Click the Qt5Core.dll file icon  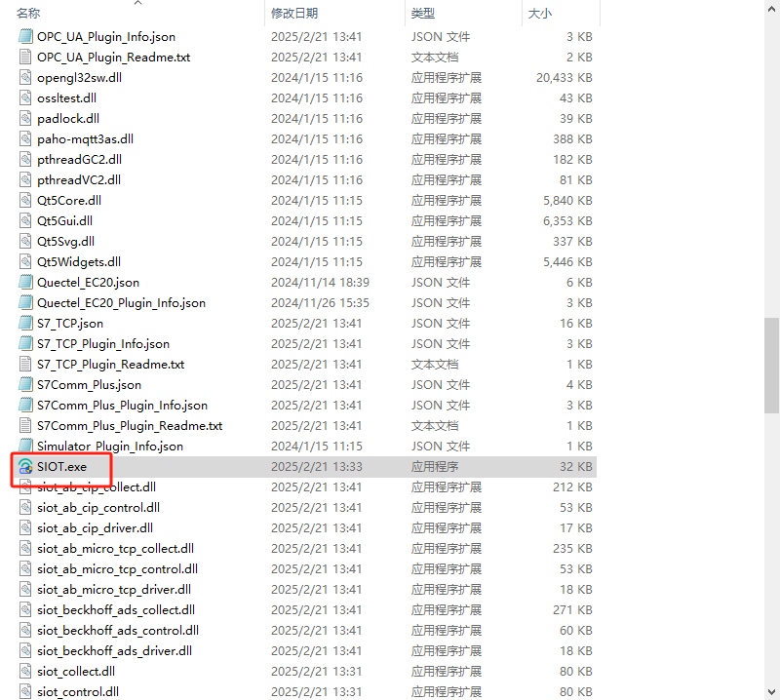click(x=25, y=201)
